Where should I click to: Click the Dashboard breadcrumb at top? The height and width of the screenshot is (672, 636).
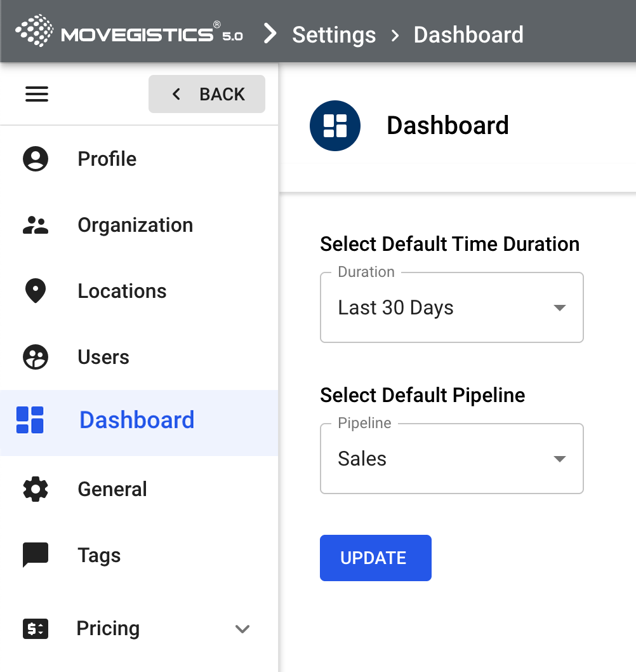coord(468,35)
